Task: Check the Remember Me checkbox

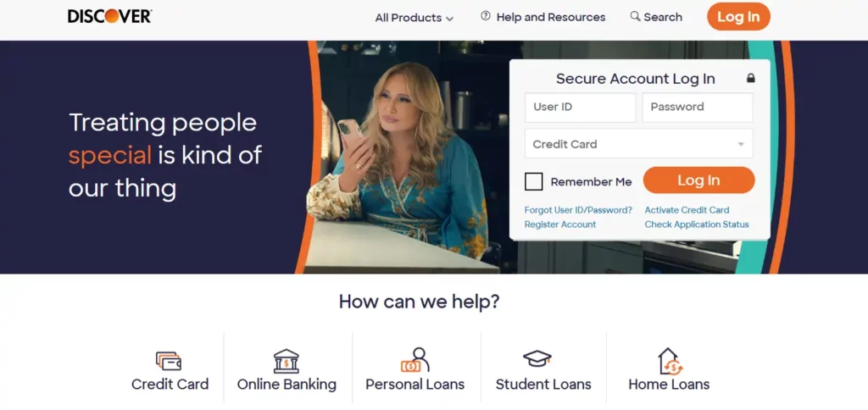Action: tap(534, 181)
